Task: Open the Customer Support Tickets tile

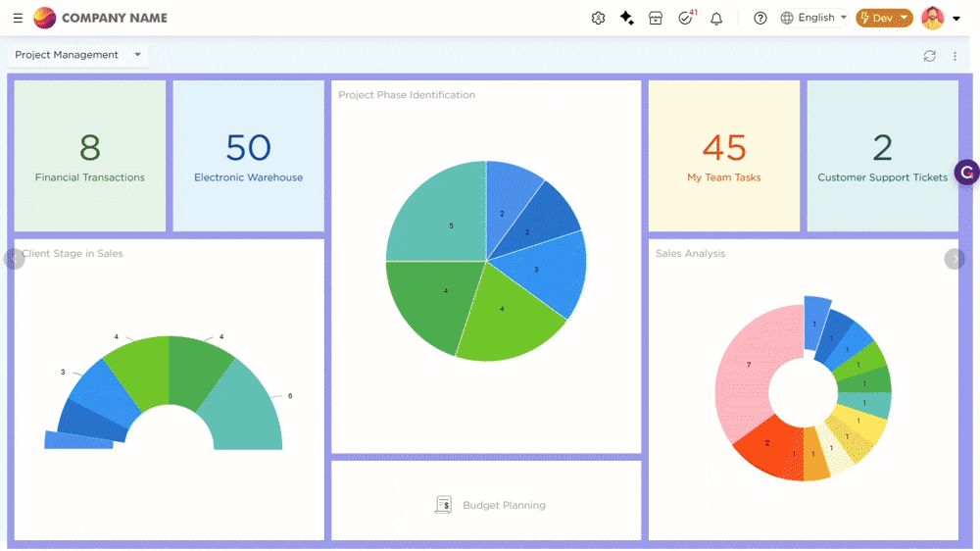Action: click(882, 156)
